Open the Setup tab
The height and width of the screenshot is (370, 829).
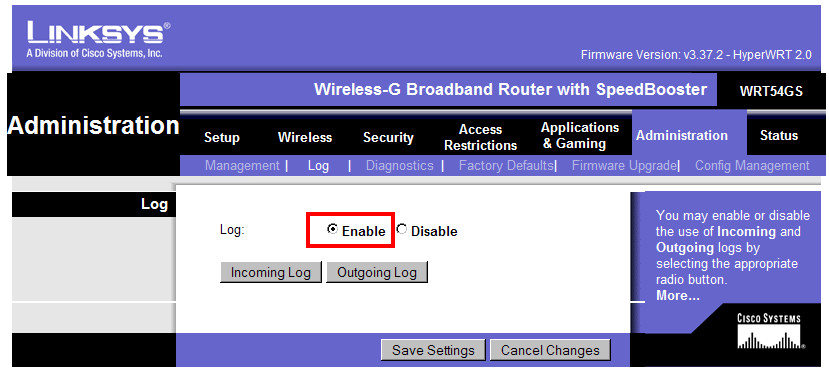pyautogui.click(x=222, y=137)
